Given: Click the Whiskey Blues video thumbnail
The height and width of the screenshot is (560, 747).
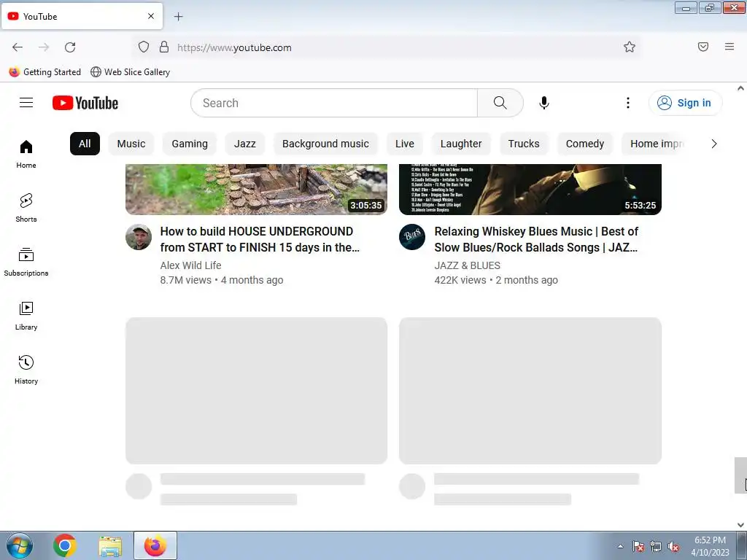Looking at the screenshot, I should (530, 189).
